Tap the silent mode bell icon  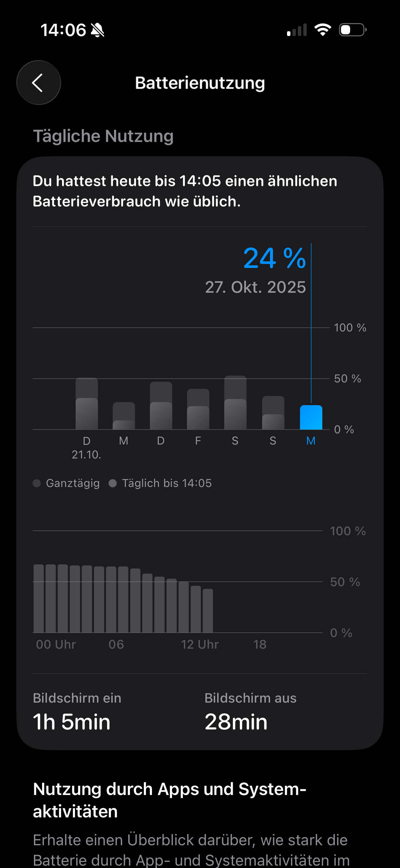pos(97,30)
